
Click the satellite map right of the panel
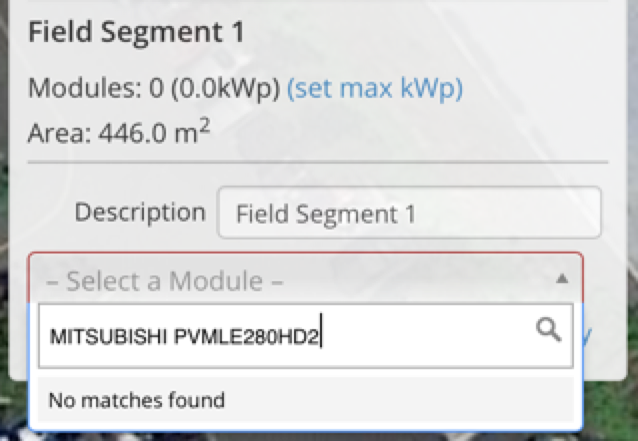633,203
